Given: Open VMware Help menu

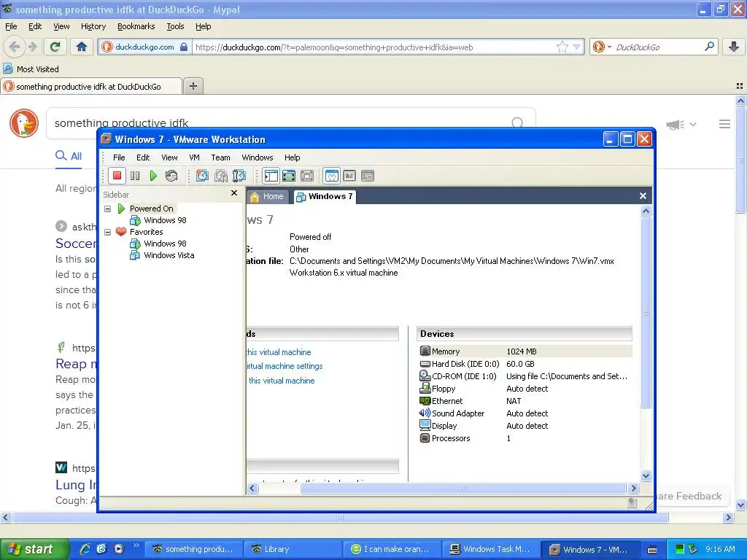Looking at the screenshot, I should point(292,157).
